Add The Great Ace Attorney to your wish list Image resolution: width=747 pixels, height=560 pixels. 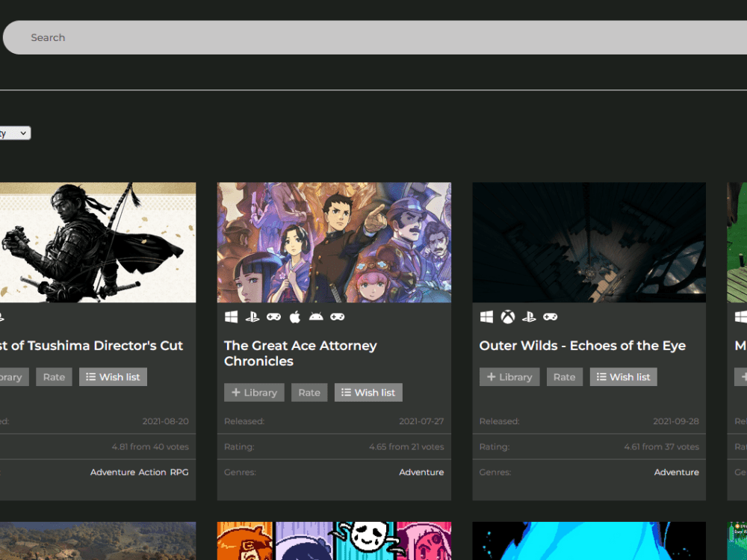368,392
